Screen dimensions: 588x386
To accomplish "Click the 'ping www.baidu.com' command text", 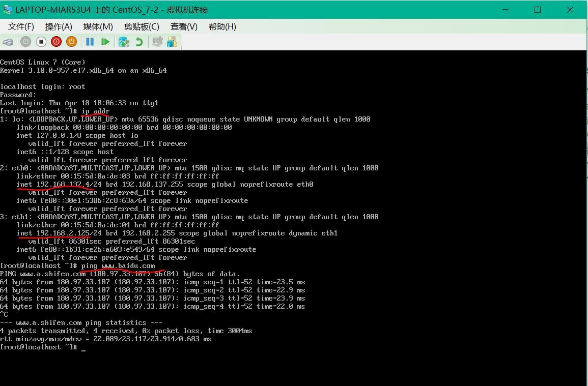I will point(118,265).
